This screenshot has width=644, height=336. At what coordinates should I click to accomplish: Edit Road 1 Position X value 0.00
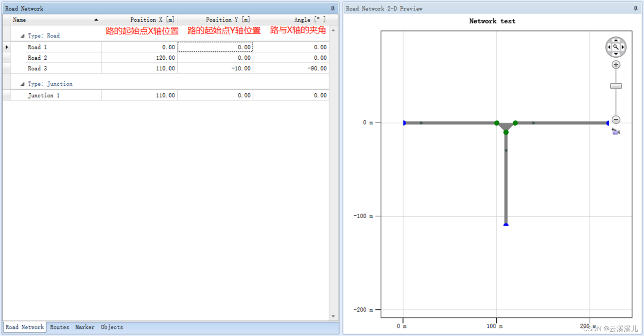point(139,47)
